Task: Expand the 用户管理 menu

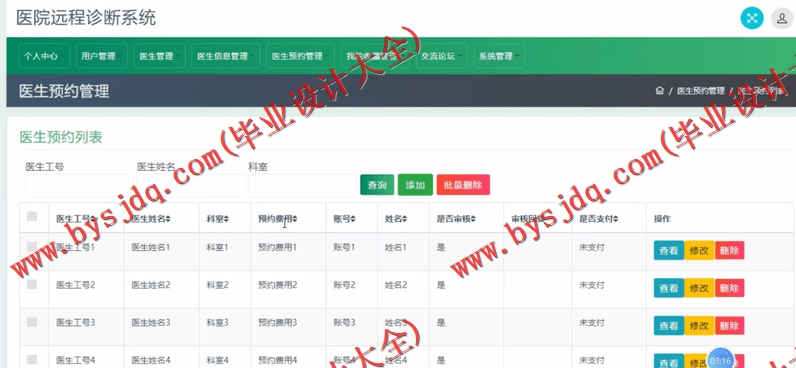Action: [101, 56]
